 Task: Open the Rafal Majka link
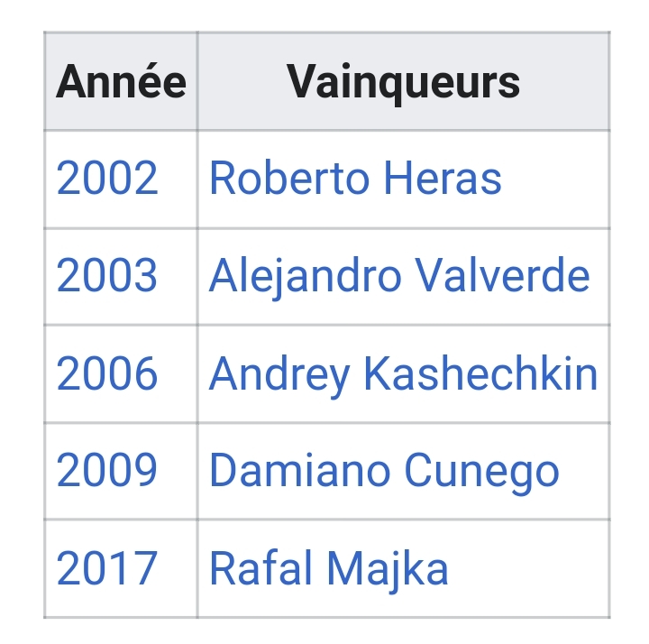tap(328, 568)
